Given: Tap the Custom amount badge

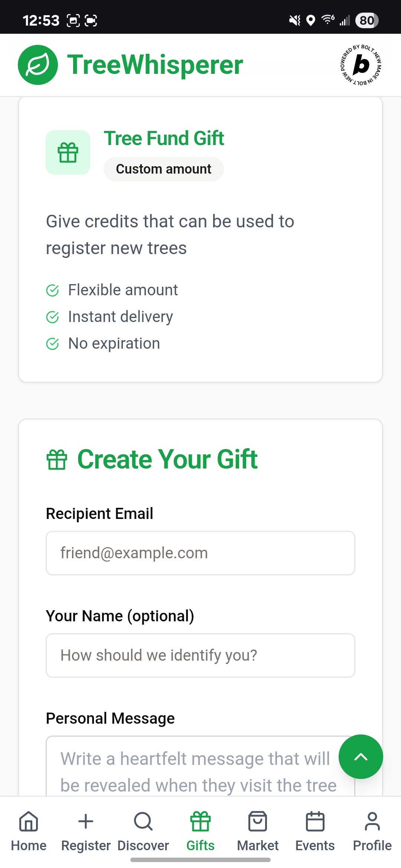Looking at the screenshot, I should tap(164, 169).
